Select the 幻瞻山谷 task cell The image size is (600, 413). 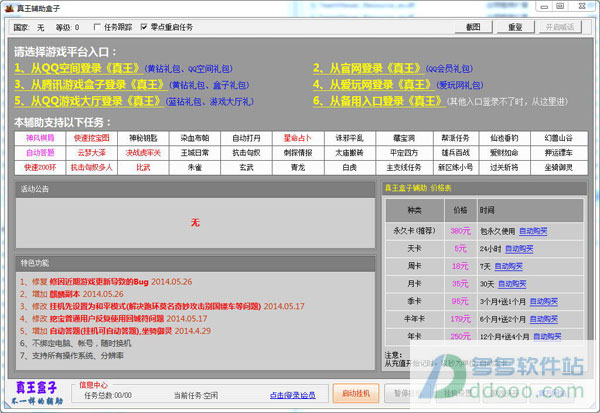[x=559, y=138]
